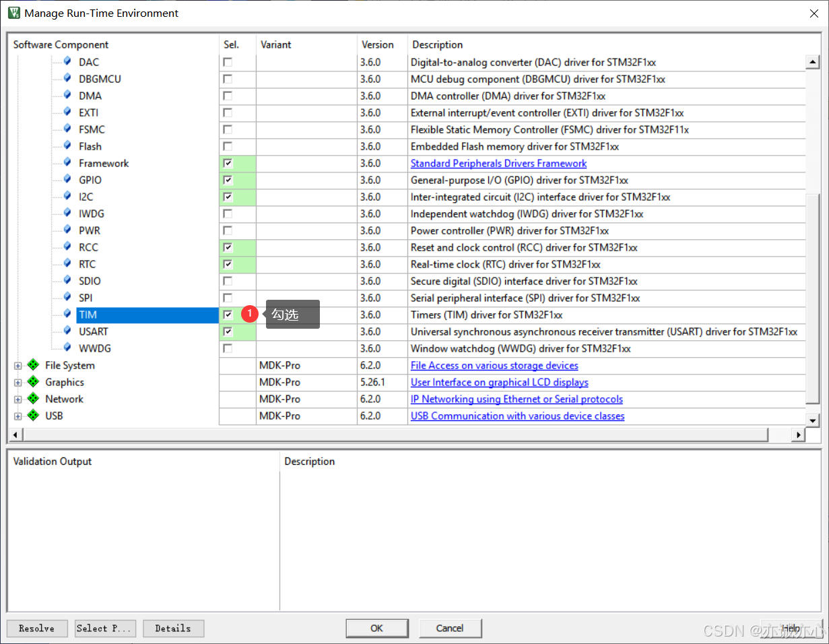Screen dimensions: 829x644
Task: Confirm with the OK button
Action: (x=376, y=628)
